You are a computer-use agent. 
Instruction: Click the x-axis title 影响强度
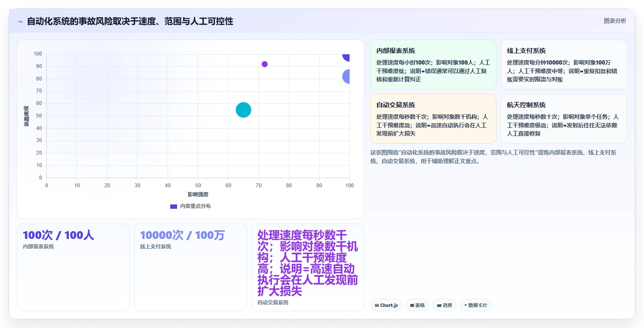198,195
